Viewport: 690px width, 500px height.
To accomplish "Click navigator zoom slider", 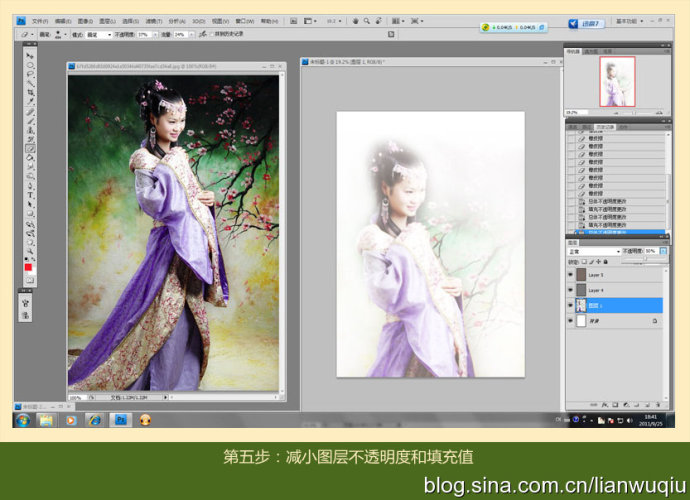I will (x=635, y=113).
